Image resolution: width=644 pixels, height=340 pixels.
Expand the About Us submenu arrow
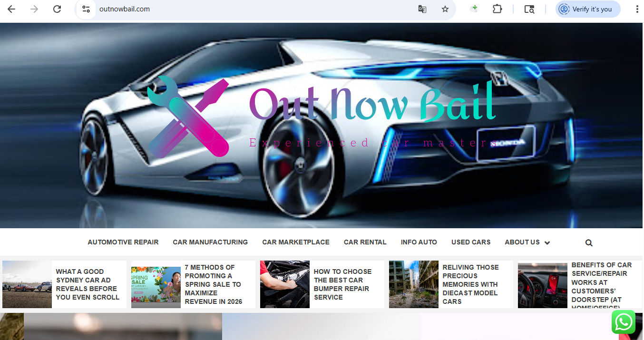[x=547, y=243]
